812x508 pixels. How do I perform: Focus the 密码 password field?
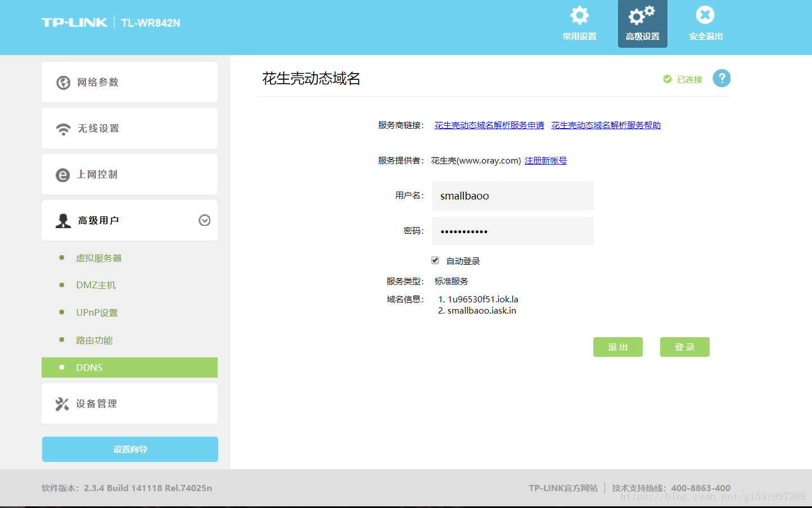tap(513, 231)
